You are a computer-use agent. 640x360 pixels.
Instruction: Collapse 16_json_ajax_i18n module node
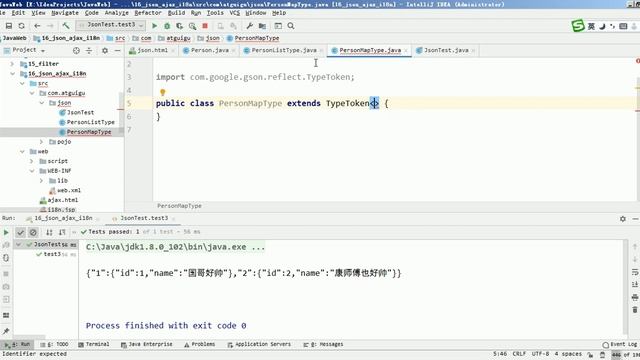[12, 73]
